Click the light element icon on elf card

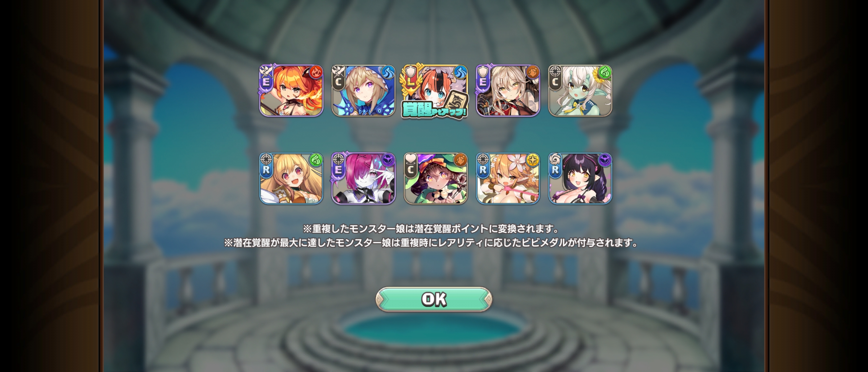533,160
